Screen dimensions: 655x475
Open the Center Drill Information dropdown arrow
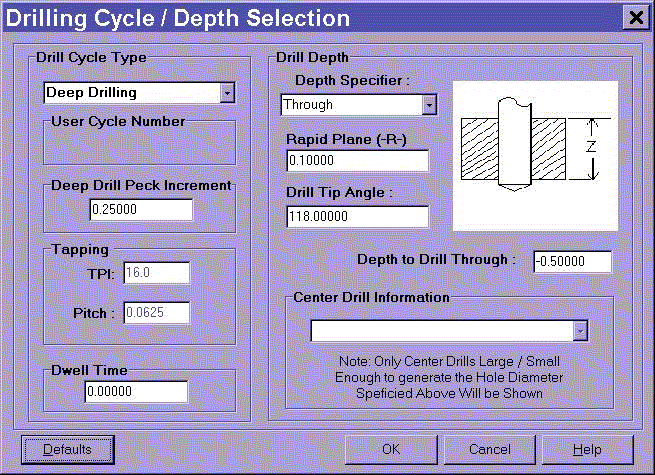(580, 331)
